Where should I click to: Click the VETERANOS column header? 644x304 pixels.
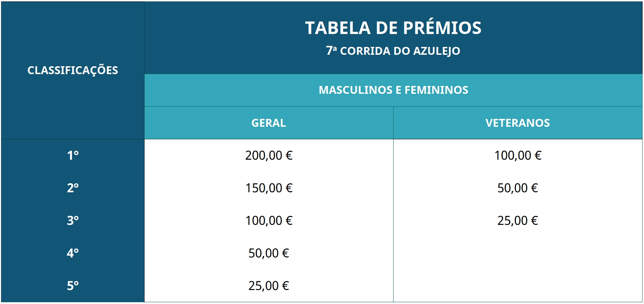(x=518, y=123)
